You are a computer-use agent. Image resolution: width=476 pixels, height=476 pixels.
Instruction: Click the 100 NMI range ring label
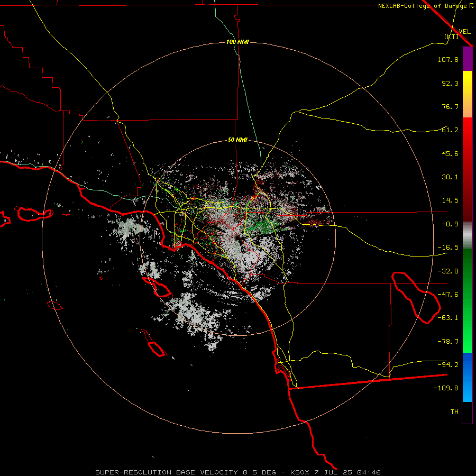237,42
